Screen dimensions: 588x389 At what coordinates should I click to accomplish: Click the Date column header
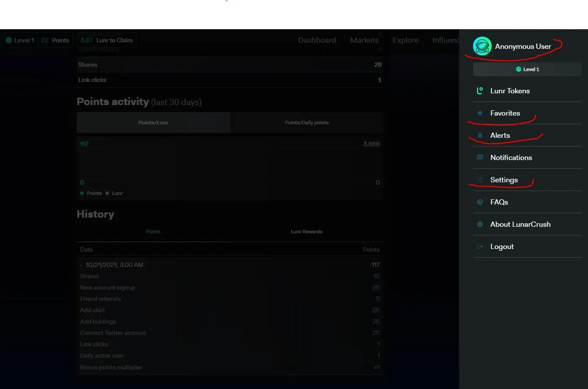[86, 249]
